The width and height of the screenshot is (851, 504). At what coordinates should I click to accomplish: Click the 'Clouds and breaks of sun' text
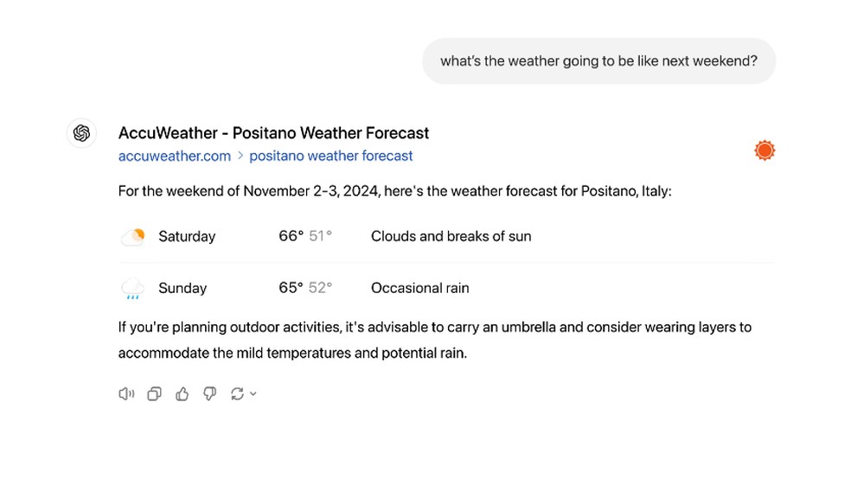(x=451, y=237)
